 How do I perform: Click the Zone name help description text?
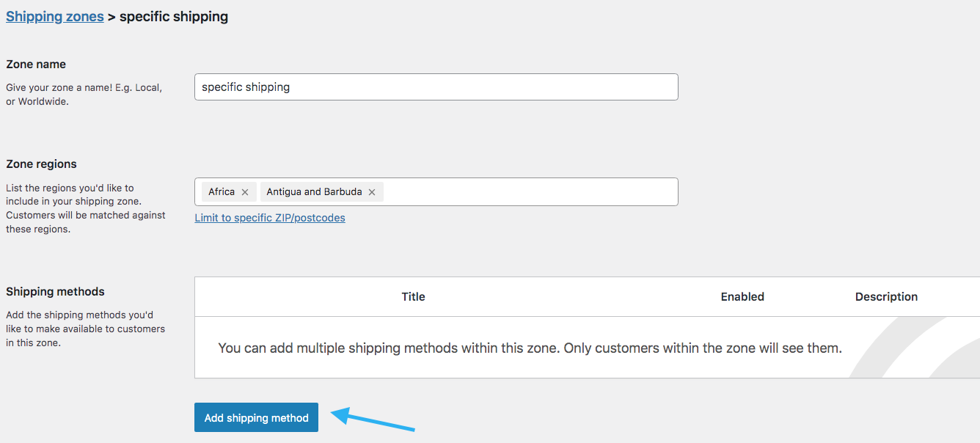point(84,95)
